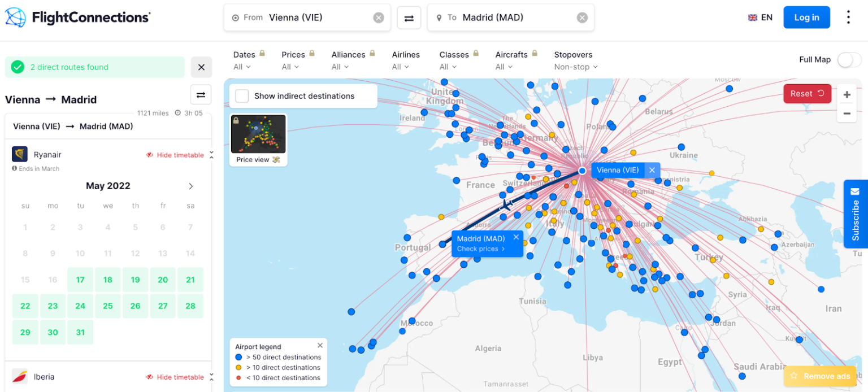This screenshot has width=868, height=392.
Task: Toggle the Full Map switch
Action: coord(848,59)
